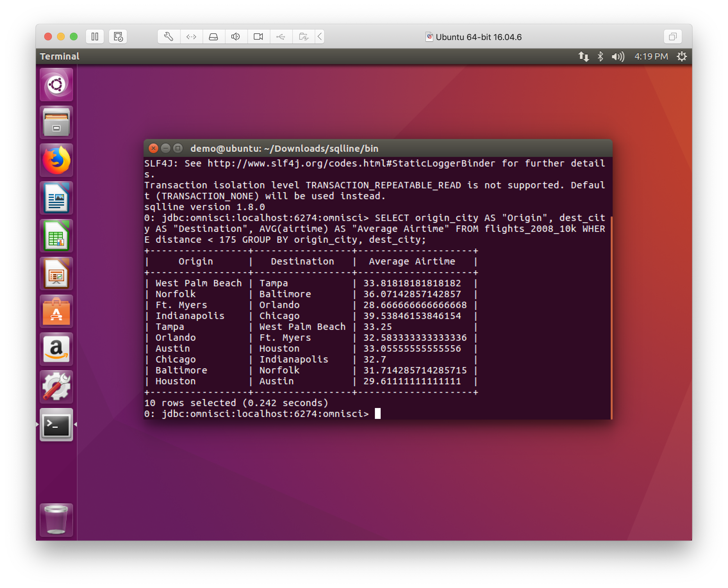Viewport: 728px width, 588px height.
Task: Toggle the VM camera device icon
Action: pos(258,37)
